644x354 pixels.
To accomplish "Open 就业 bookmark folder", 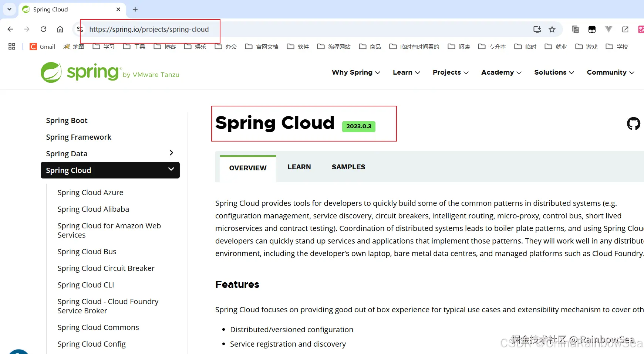I will point(556,47).
